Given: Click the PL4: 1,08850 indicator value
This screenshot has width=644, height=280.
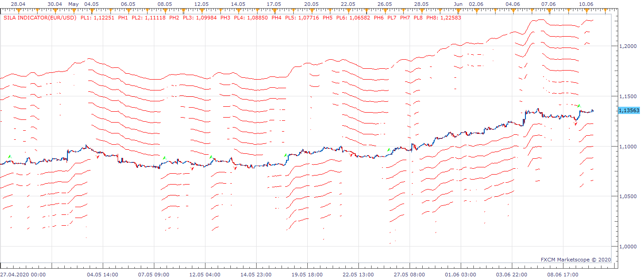Looking at the screenshot, I should click(251, 18).
